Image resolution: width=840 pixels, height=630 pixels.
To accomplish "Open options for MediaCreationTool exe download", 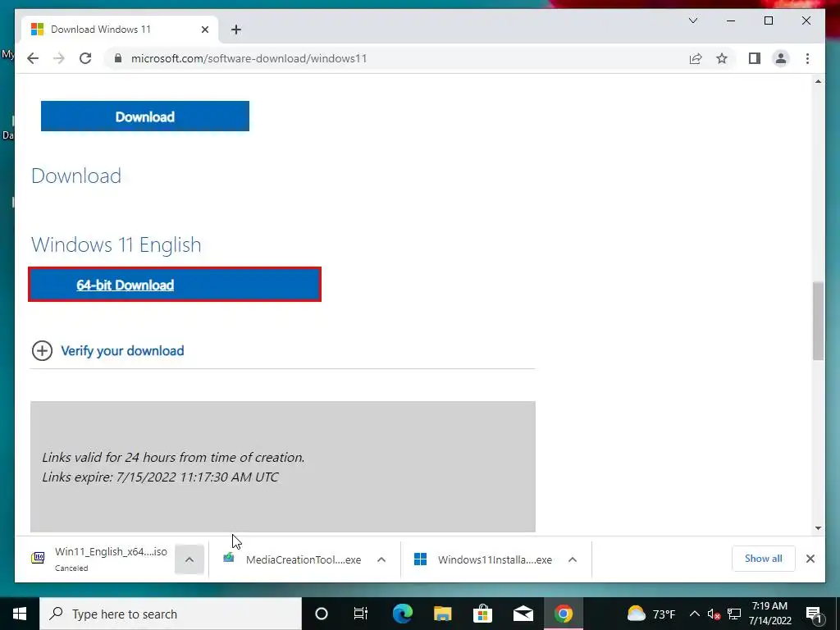I will (381, 559).
